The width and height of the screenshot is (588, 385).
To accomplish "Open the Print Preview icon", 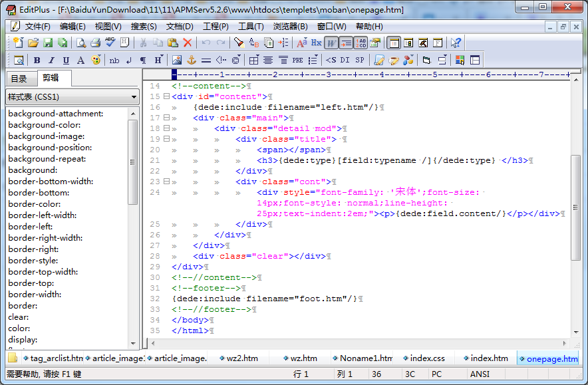I will 80,43.
